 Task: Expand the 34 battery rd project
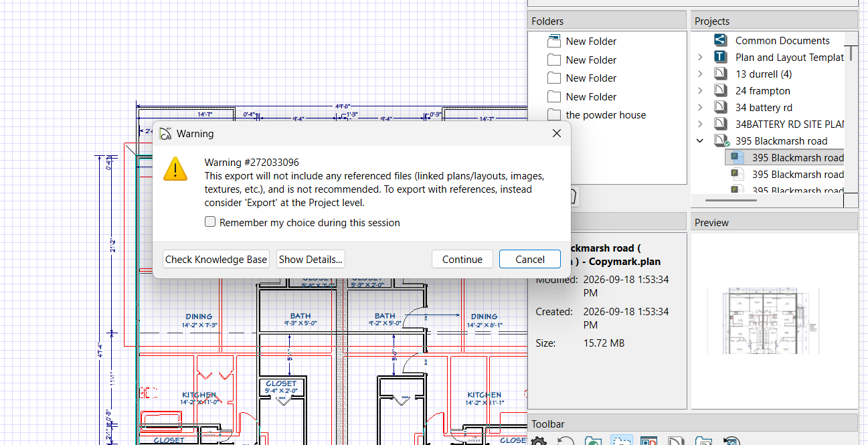(700, 107)
